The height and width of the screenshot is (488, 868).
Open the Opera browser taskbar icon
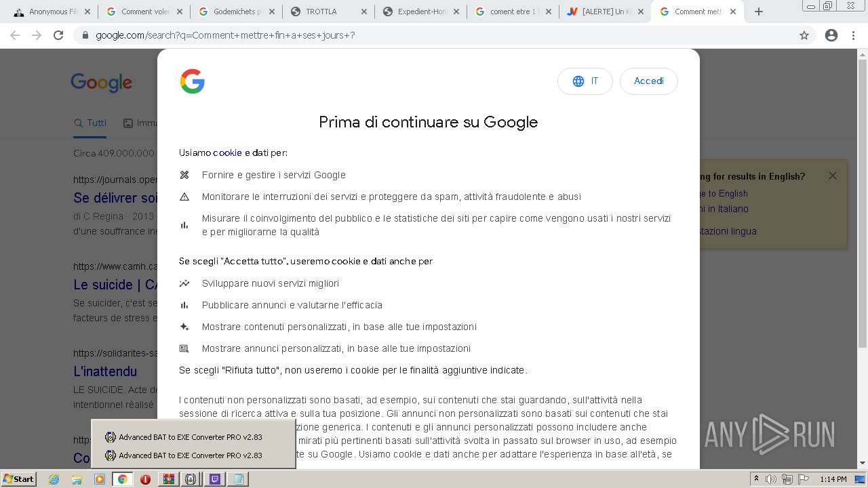tap(145, 479)
